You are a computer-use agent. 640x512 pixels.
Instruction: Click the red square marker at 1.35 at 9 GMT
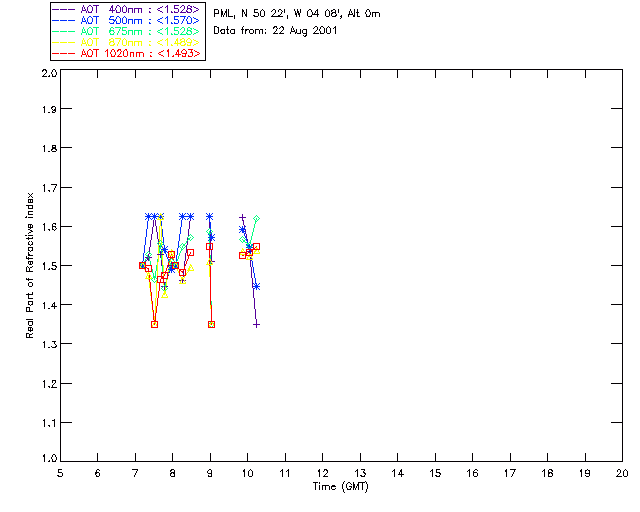pos(211,324)
